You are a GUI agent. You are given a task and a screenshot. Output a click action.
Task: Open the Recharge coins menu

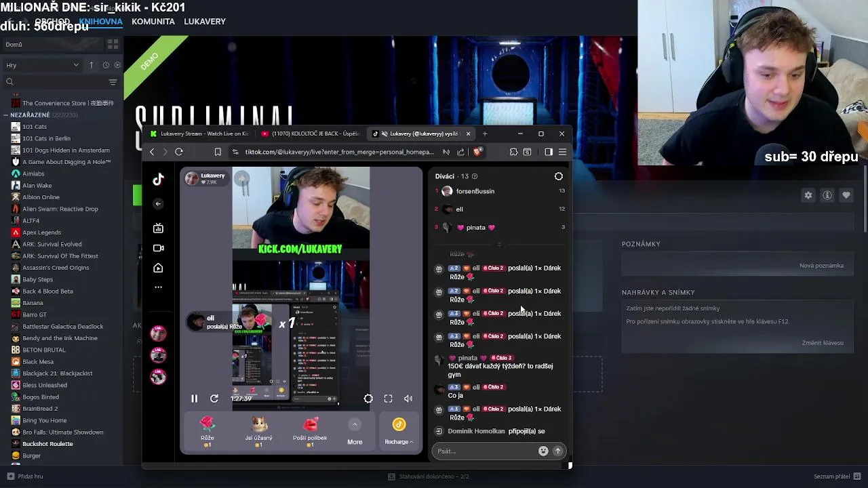(399, 431)
